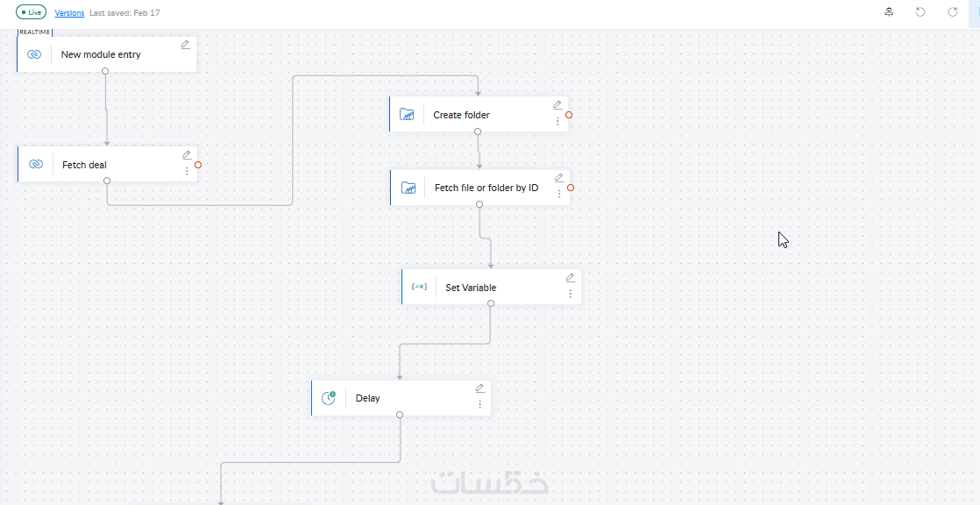Open the Create folder options menu
This screenshot has height=505, width=980.
pyautogui.click(x=557, y=121)
